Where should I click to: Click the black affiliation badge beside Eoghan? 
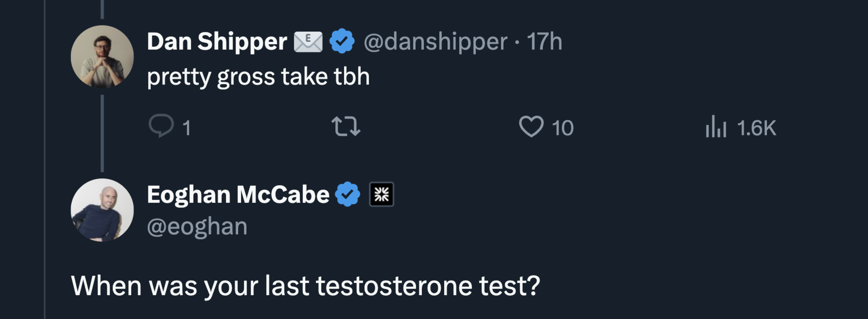click(x=381, y=194)
